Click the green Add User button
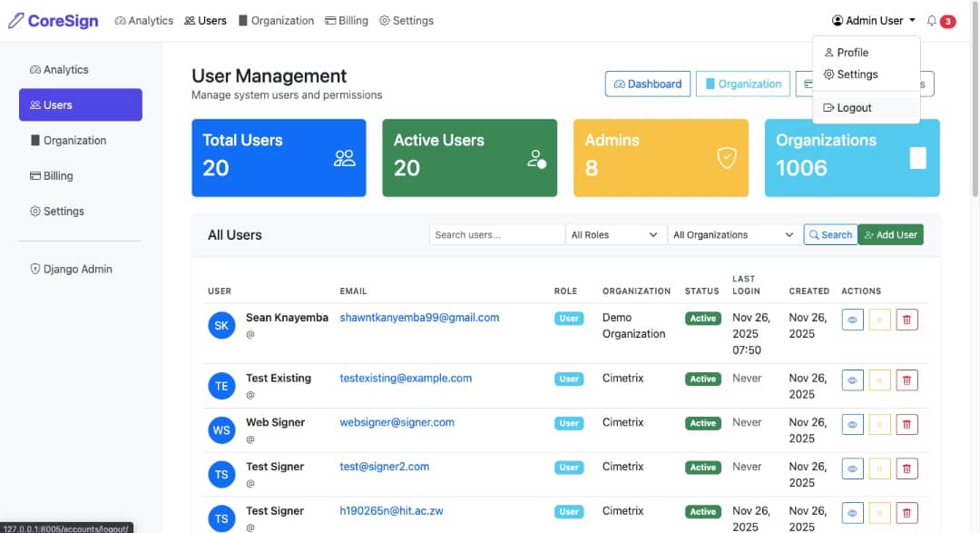980x533 pixels. 890,235
